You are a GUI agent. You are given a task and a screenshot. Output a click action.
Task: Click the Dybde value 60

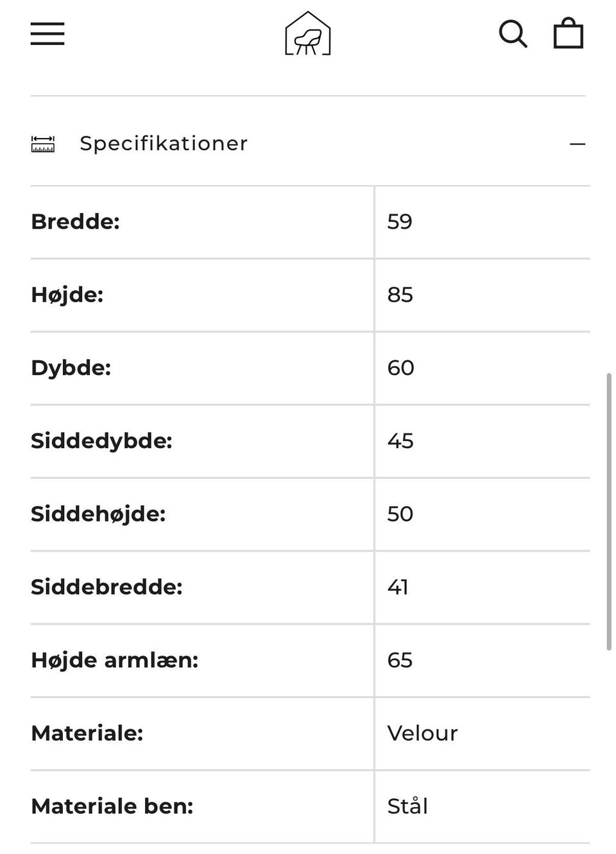coord(400,368)
